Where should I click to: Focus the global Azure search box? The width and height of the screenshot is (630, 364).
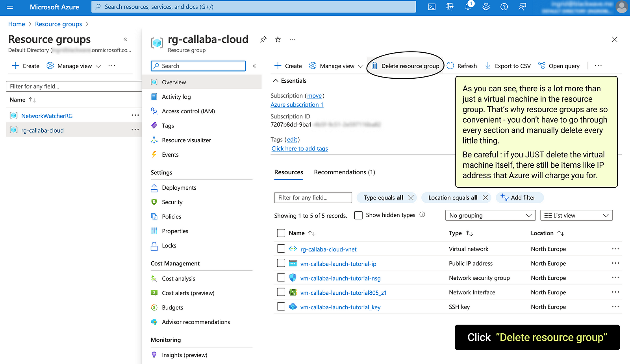pyautogui.click(x=254, y=7)
